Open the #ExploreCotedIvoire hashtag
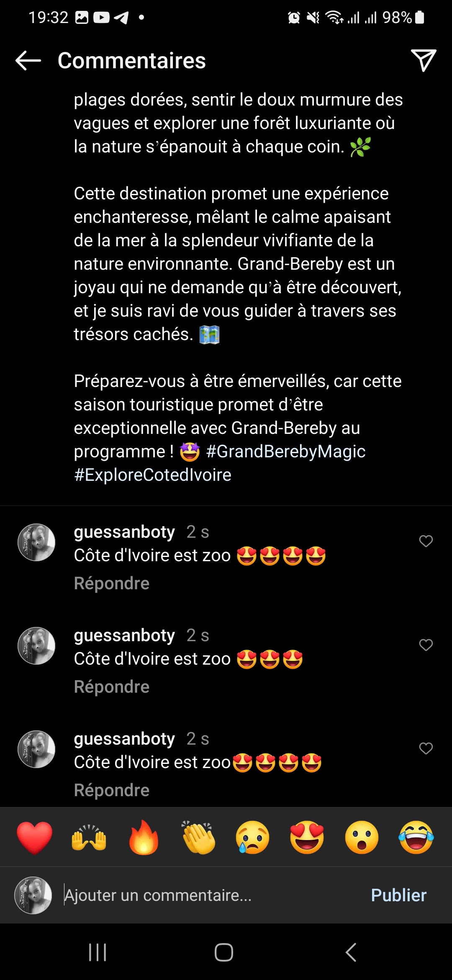The height and width of the screenshot is (980, 452). click(x=153, y=475)
